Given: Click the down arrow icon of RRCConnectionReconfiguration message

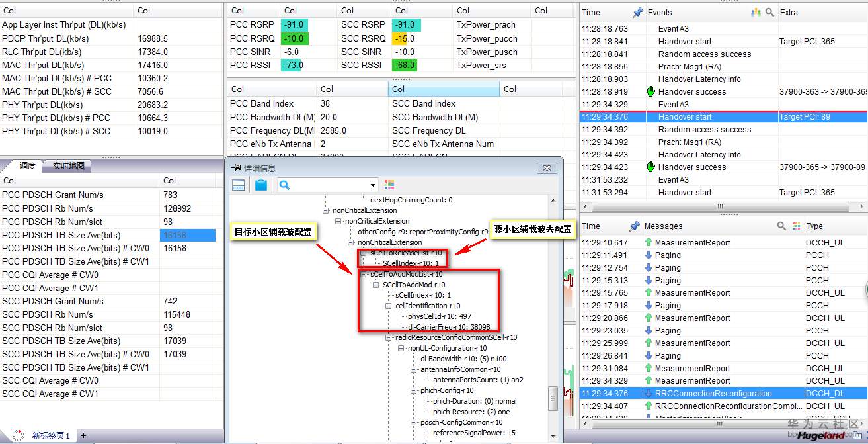Looking at the screenshot, I should pyautogui.click(x=649, y=394).
